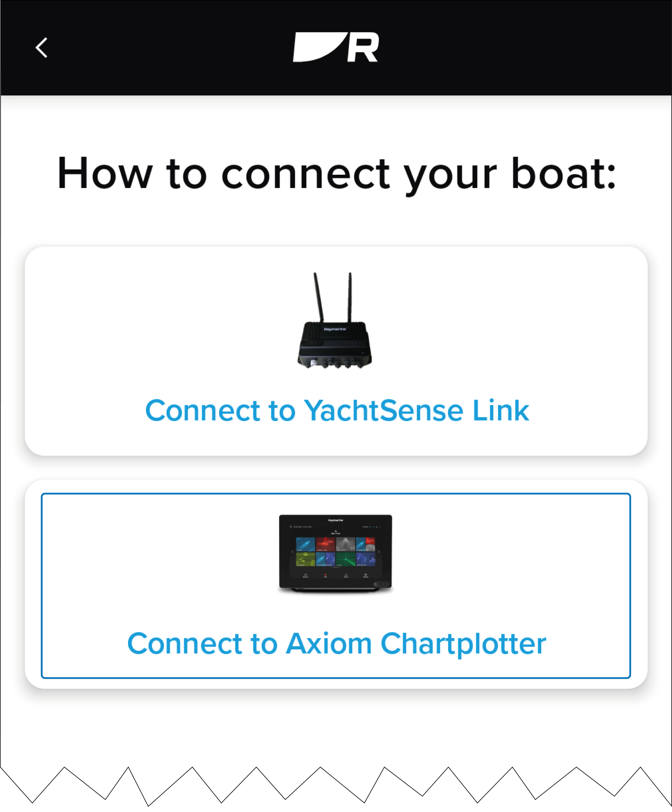Click the router's left antenna

pyautogui.click(x=319, y=297)
